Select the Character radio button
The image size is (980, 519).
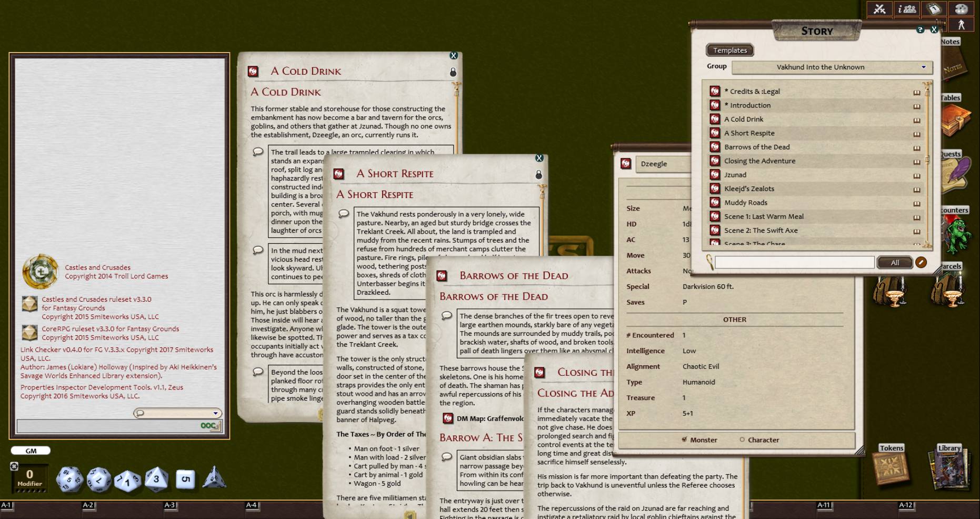pos(743,440)
